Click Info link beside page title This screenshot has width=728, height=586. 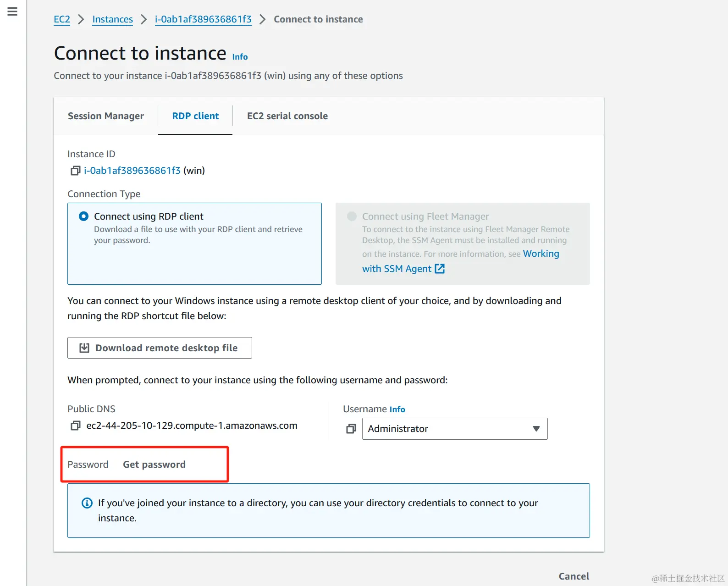click(x=240, y=57)
